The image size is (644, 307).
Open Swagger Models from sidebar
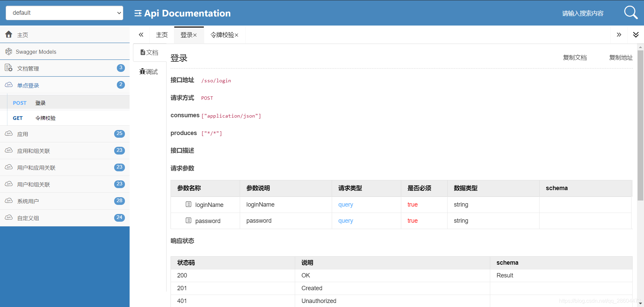click(x=65, y=52)
